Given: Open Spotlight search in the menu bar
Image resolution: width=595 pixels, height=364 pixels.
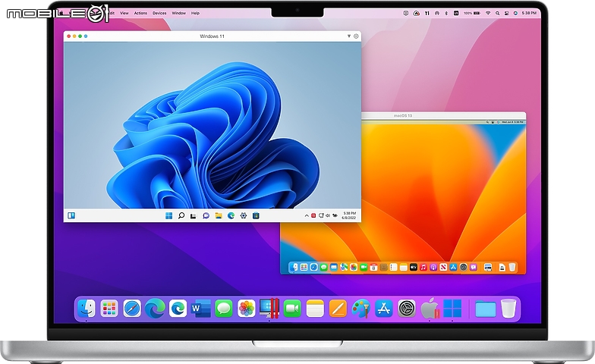Looking at the screenshot, I should (x=497, y=13).
